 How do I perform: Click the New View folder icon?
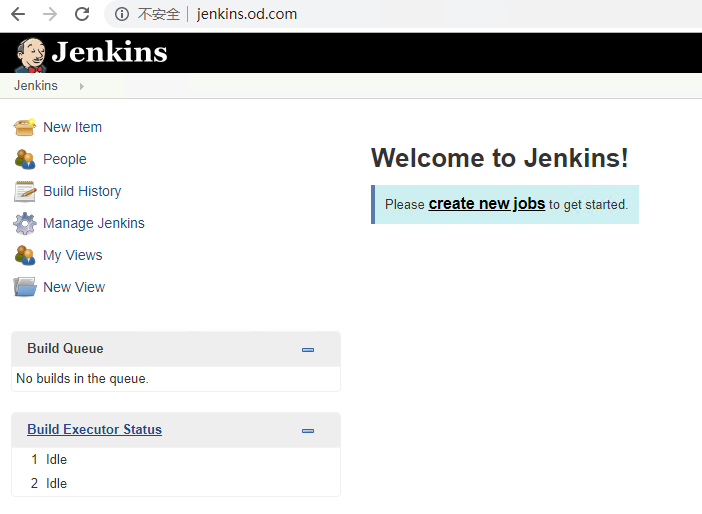pos(25,287)
